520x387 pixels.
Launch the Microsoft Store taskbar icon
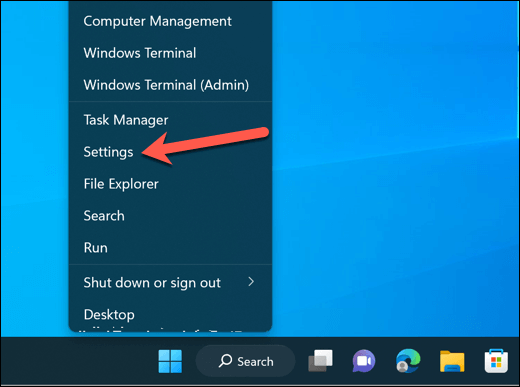496,361
